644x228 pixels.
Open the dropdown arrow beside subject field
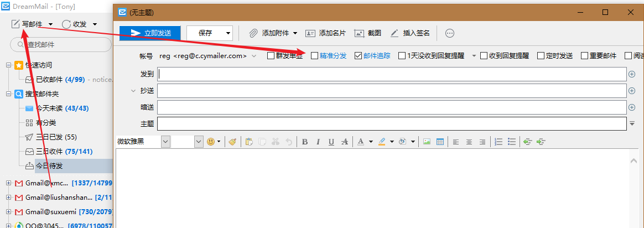[632, 123]
